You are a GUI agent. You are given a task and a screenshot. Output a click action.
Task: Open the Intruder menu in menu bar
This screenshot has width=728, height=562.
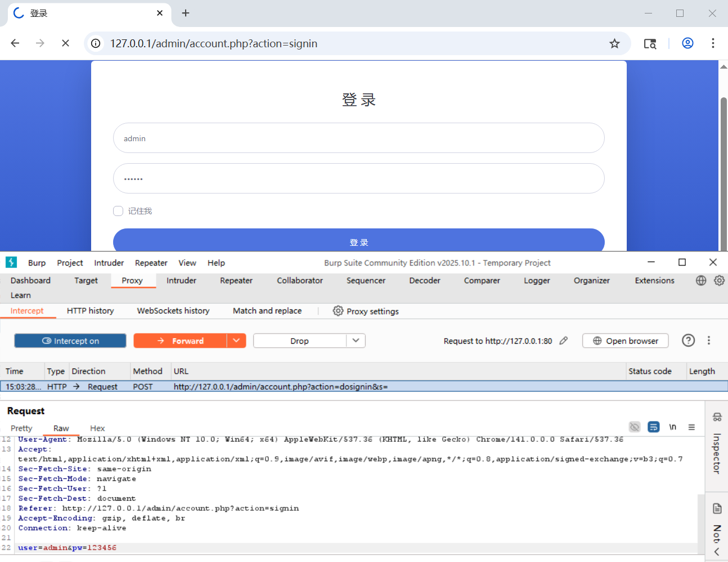pyautogui.click(x=109, y=263)
